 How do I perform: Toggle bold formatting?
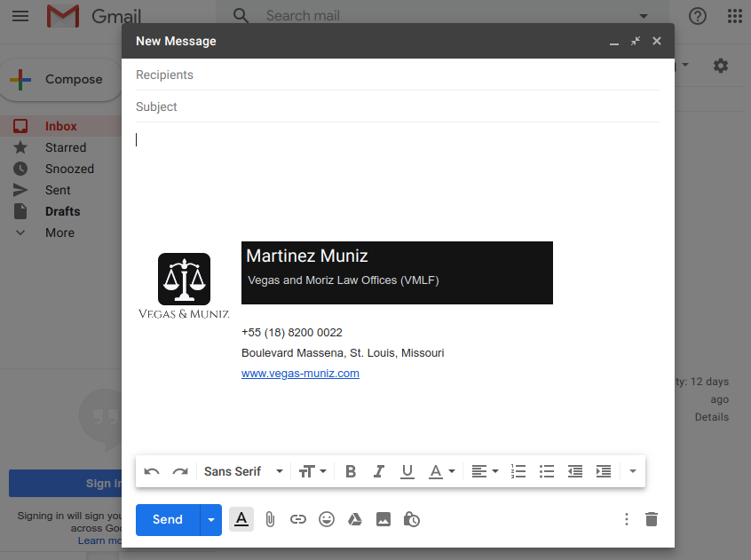[351, 472]
